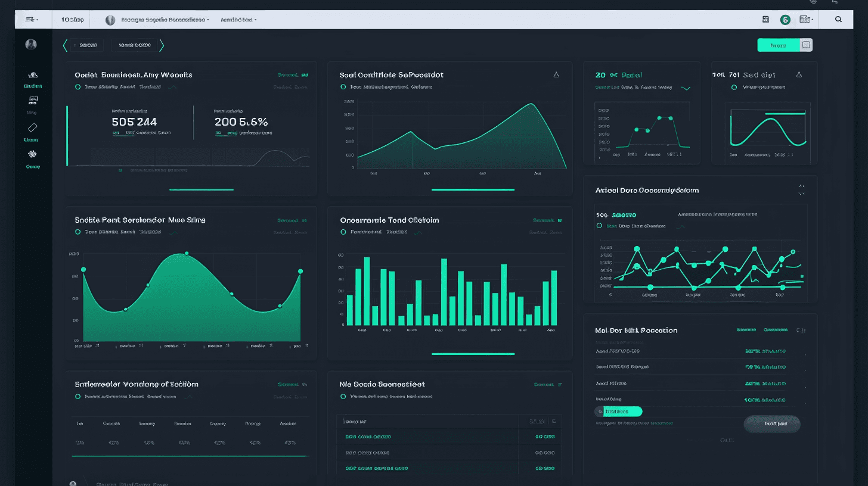Open the search icon at top right
Image resolution: width=868 pixels, height=486 pixels.
click(837, 19)
